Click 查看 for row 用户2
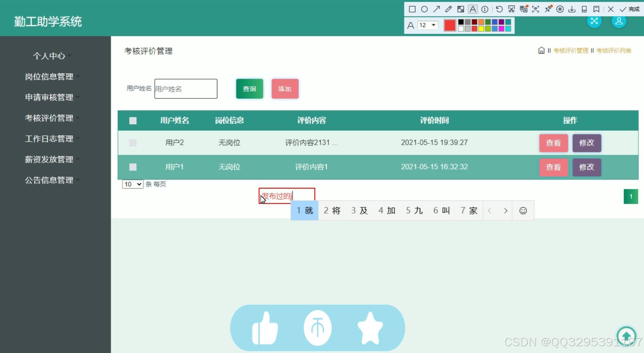The height and width of the screenshot is (353, 644). point(554,143)
